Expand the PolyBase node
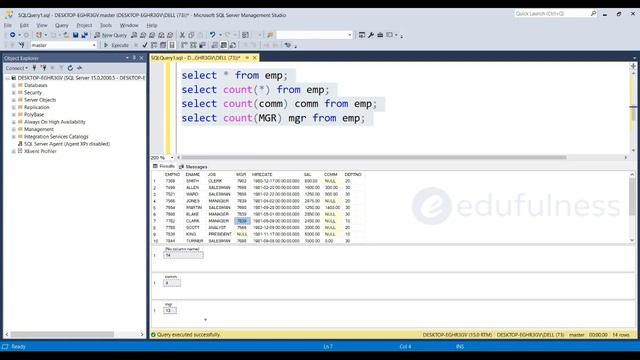Viewport: 640px width, 360px height. click(x=13, y=115)
